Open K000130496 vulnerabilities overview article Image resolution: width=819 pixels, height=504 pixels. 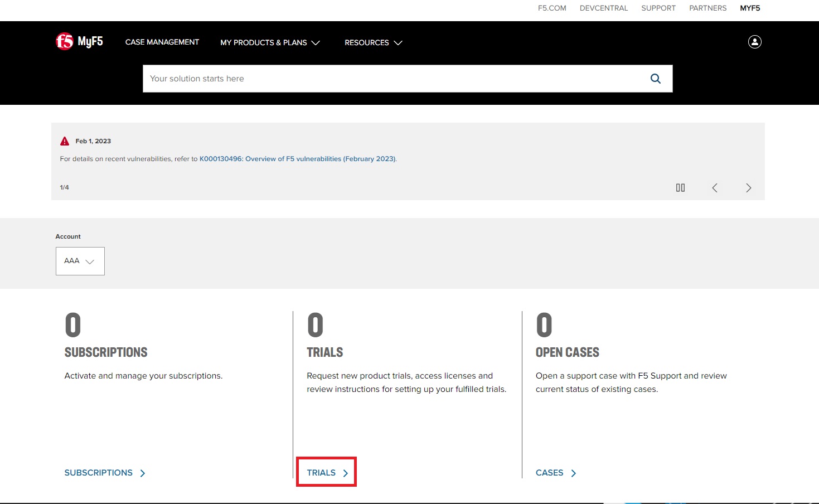coord(298,159)
